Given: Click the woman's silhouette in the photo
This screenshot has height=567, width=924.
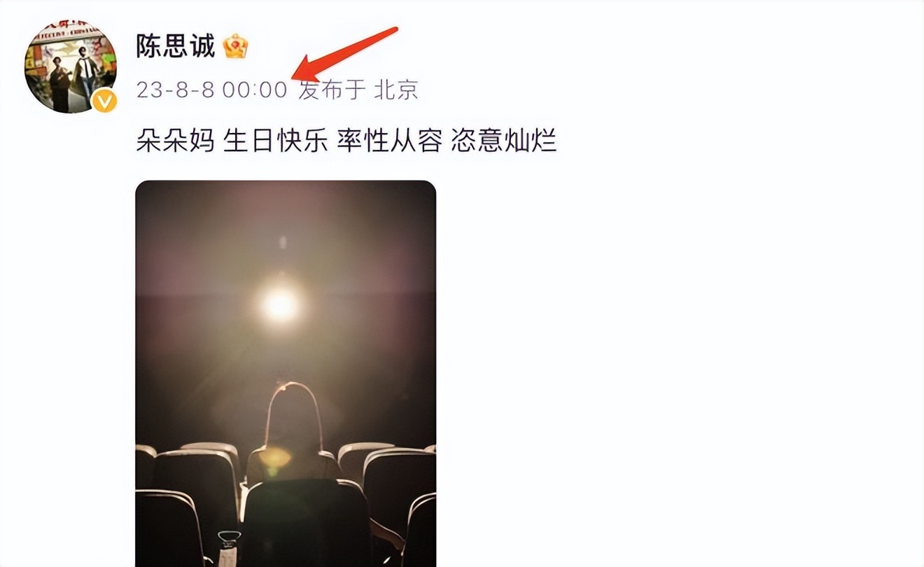Looking at the screenshot, I should point(293,434).
